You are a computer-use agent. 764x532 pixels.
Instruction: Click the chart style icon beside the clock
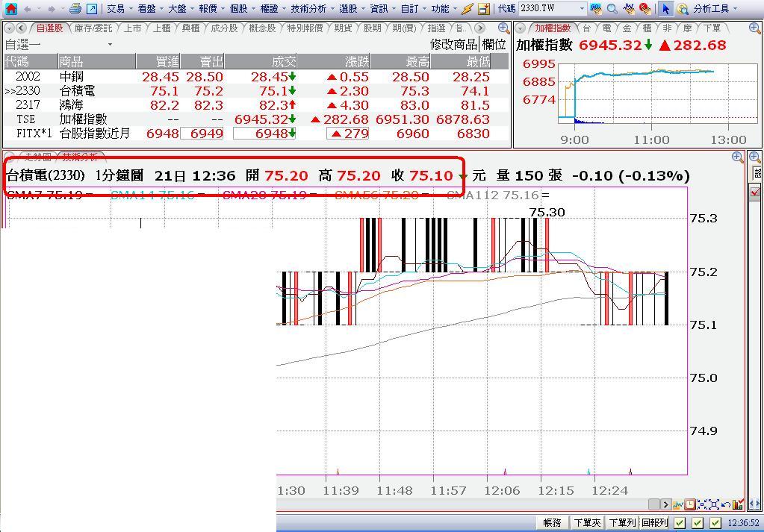[678, 504]
